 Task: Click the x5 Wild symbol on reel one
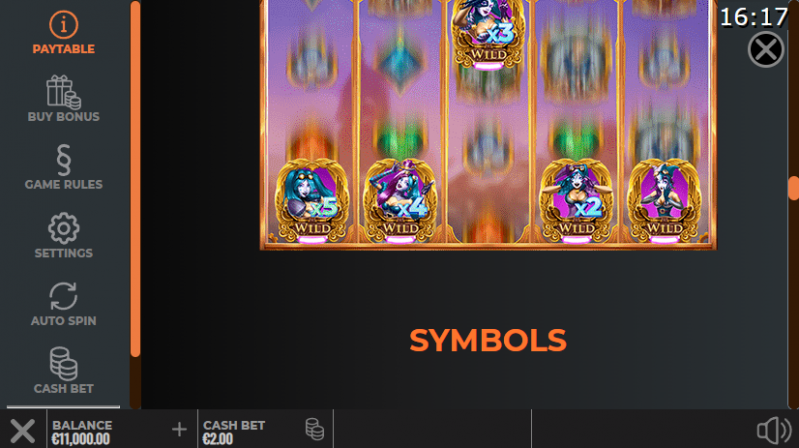(x=312, y=202)
